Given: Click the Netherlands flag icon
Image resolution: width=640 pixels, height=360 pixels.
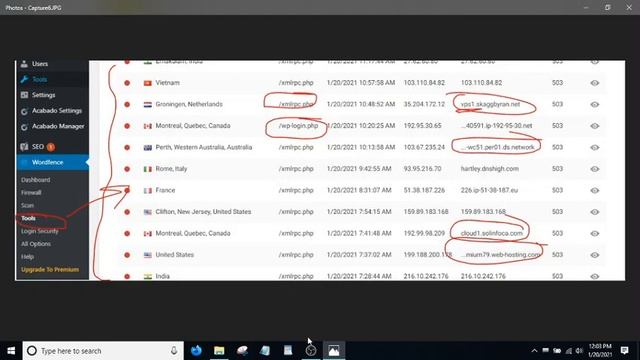Looking at the screenshot, I should pyautogui.click(x=148, y=104).
